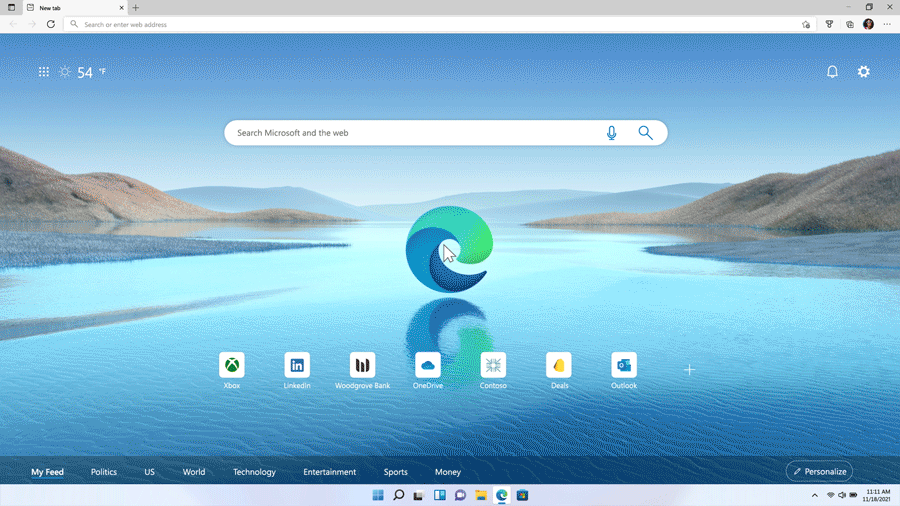Add a new quick link with plus
Viewport: 900px width, 506px height.
689,370
